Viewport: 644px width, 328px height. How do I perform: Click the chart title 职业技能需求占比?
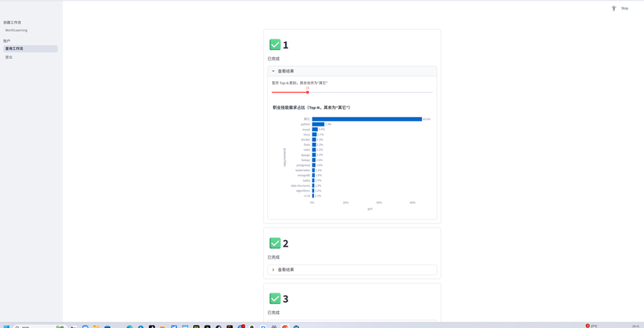[312, 108]
